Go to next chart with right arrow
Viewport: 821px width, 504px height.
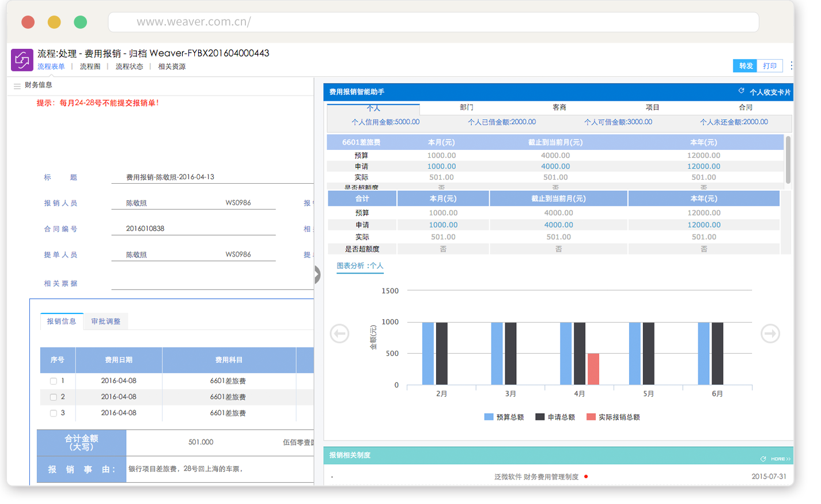click(x=770, y=334)
